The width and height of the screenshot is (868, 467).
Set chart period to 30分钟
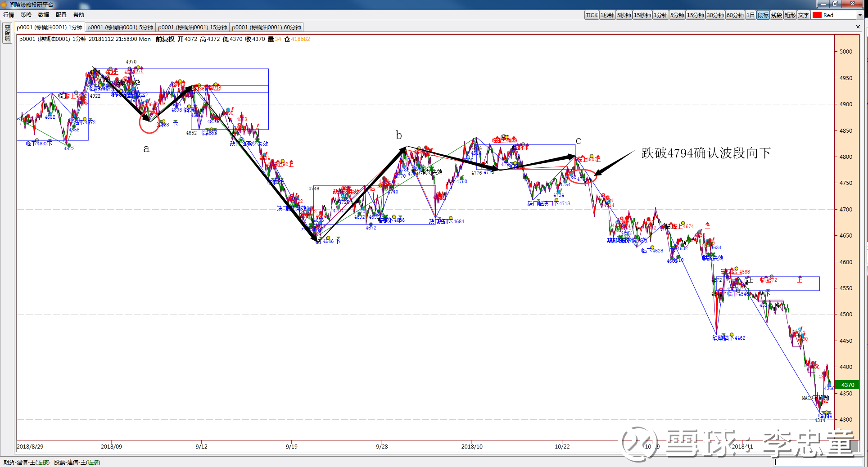coord(715,15)
